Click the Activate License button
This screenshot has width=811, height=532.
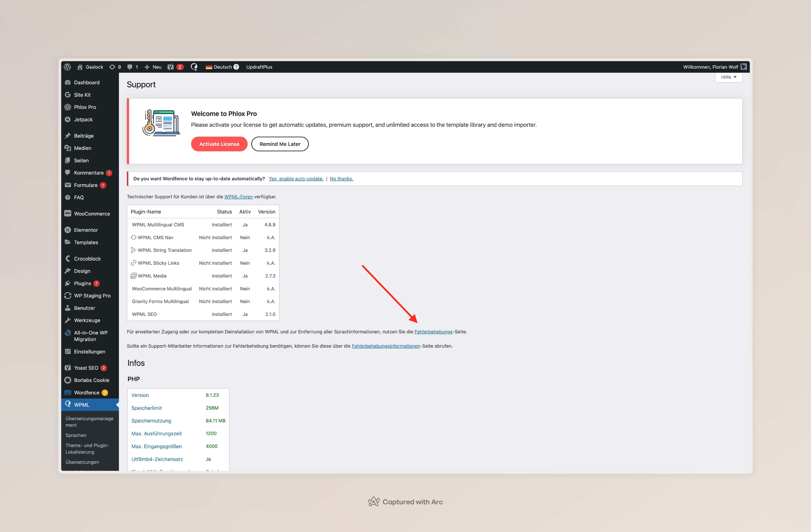point(219,144)
